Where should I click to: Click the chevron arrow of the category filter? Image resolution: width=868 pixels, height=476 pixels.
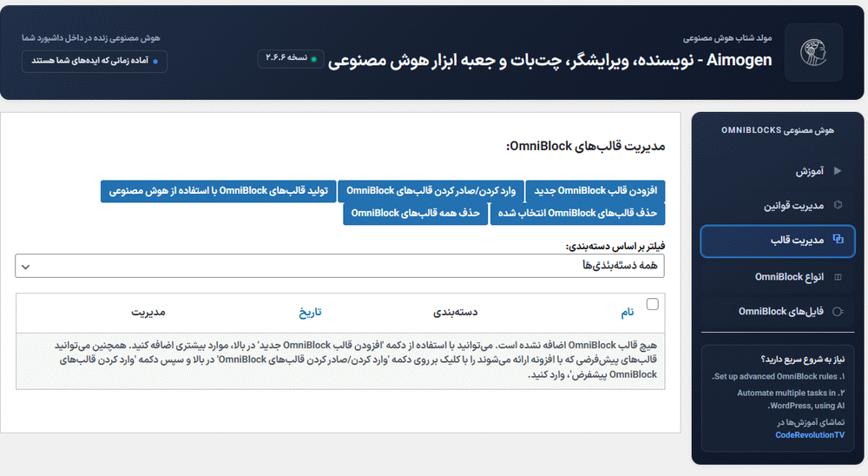[x=25, y=267]
